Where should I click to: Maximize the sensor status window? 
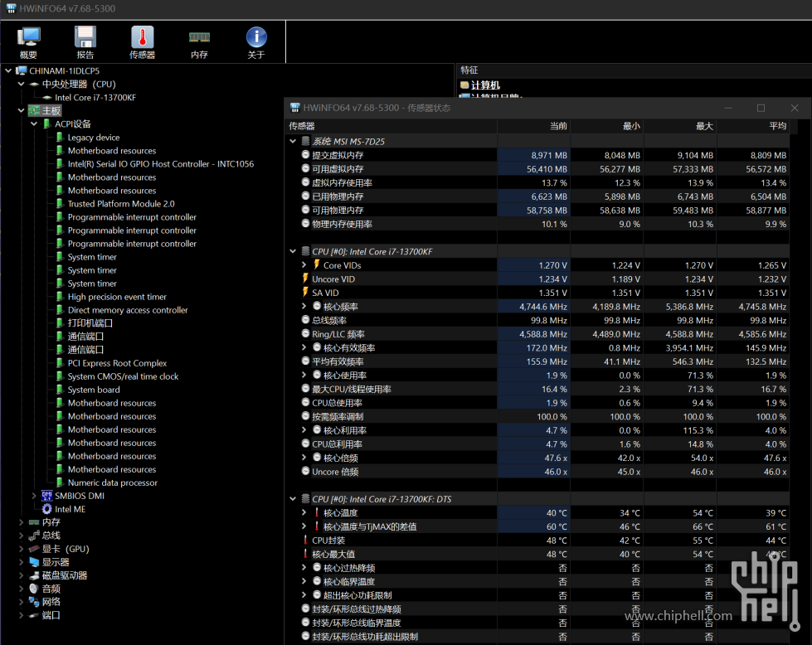click(761, 108)
